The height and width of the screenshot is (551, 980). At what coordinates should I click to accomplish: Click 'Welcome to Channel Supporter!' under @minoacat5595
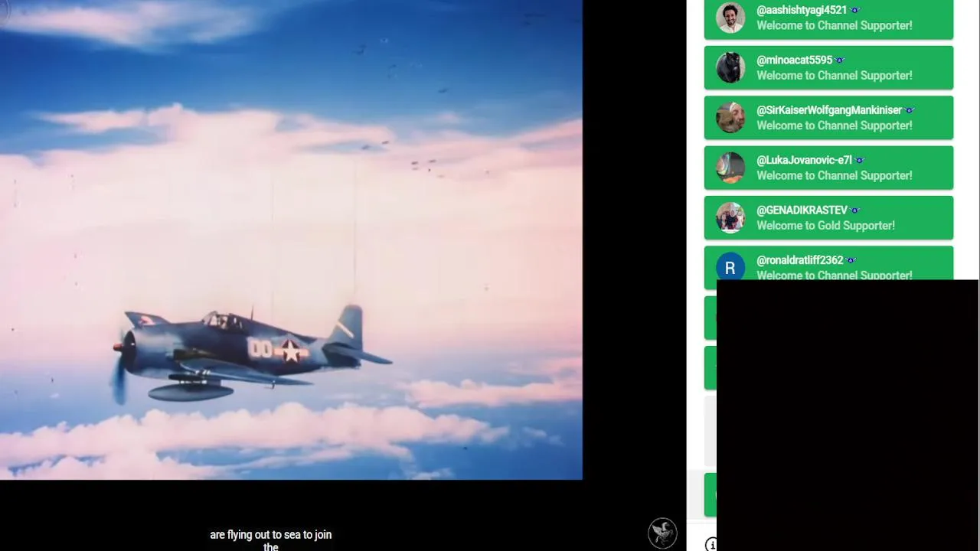[x=835, y=75]
